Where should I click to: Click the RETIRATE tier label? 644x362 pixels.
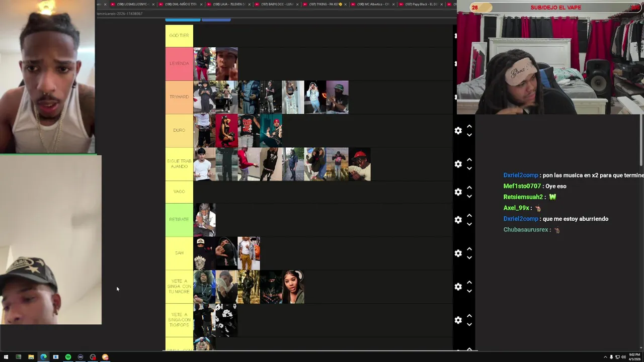click(179, 220)
